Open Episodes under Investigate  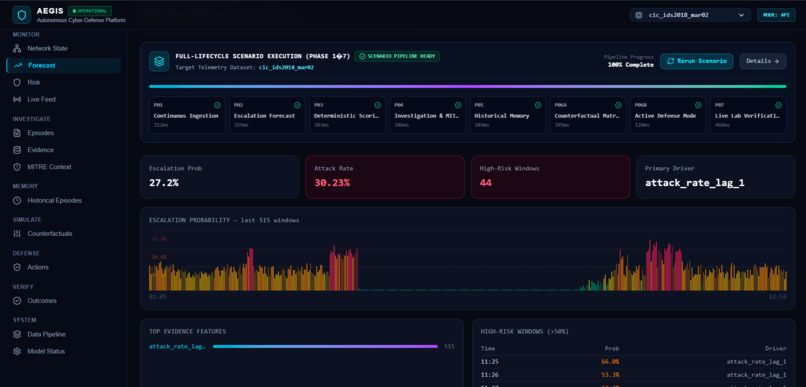63,133
